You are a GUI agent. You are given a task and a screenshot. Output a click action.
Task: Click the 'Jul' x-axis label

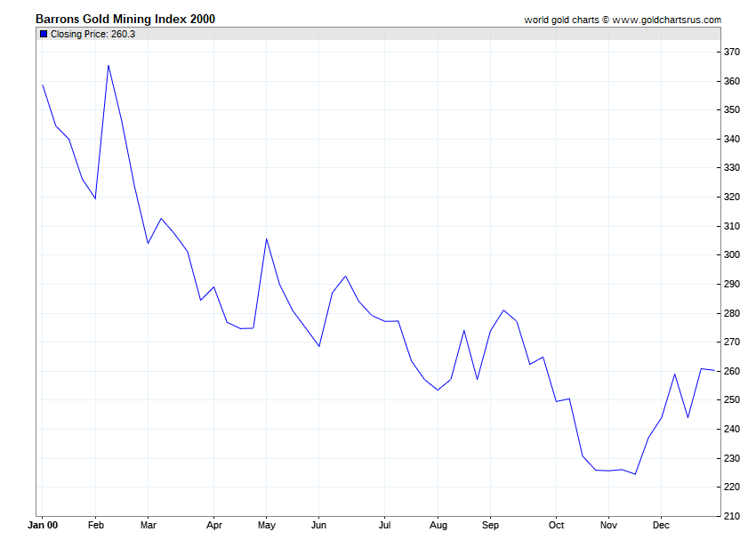pos(385,525)
